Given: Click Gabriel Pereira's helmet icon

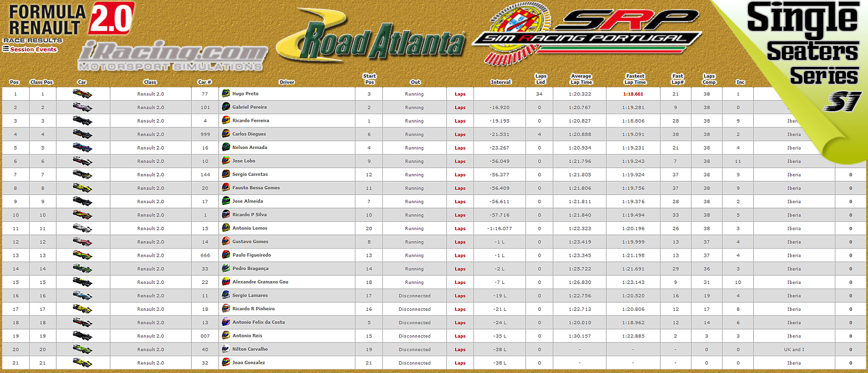Looking at the screenshot, I should (226, 107).
